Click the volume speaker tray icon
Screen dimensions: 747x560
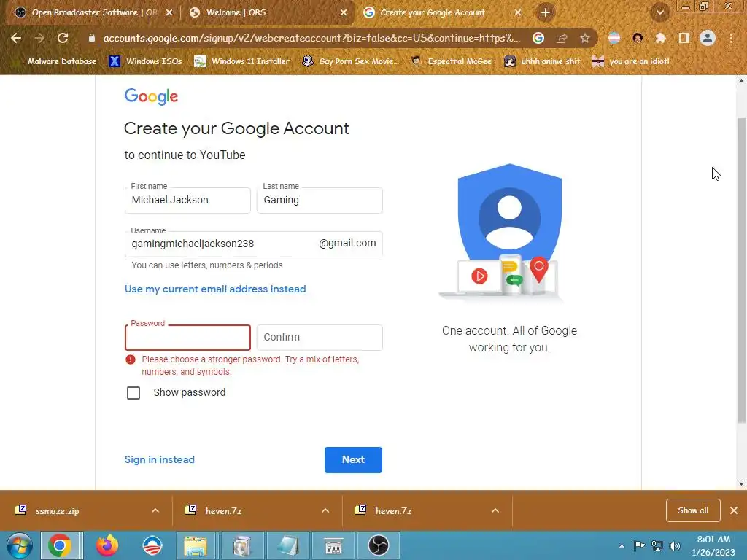click(675, 545)
